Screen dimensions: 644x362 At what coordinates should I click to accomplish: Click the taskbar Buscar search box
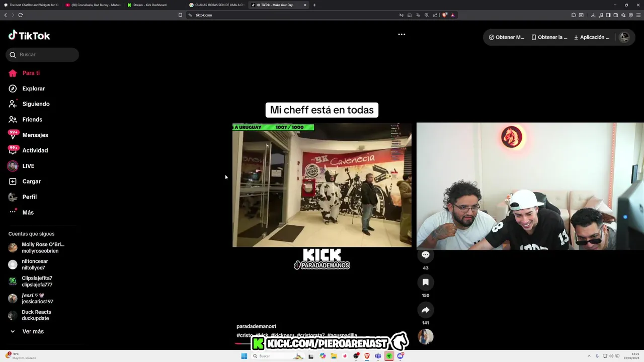[x=277, y=356]
